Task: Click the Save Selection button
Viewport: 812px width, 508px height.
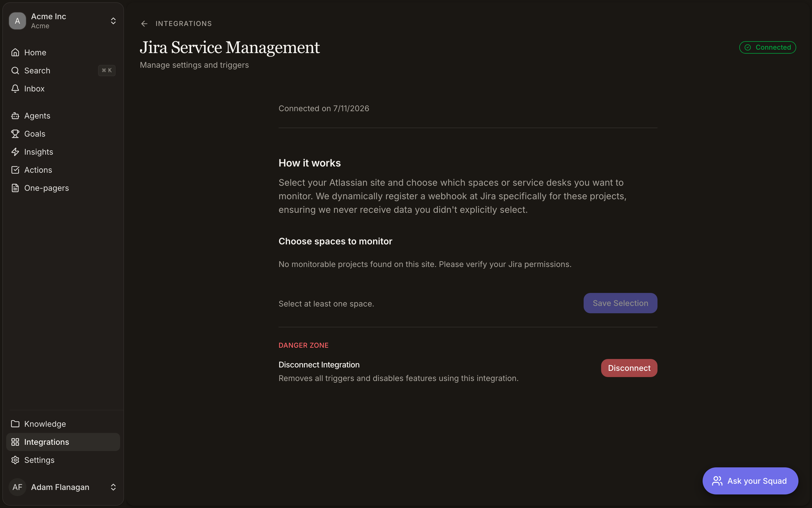Action: [x=620, y=303]
